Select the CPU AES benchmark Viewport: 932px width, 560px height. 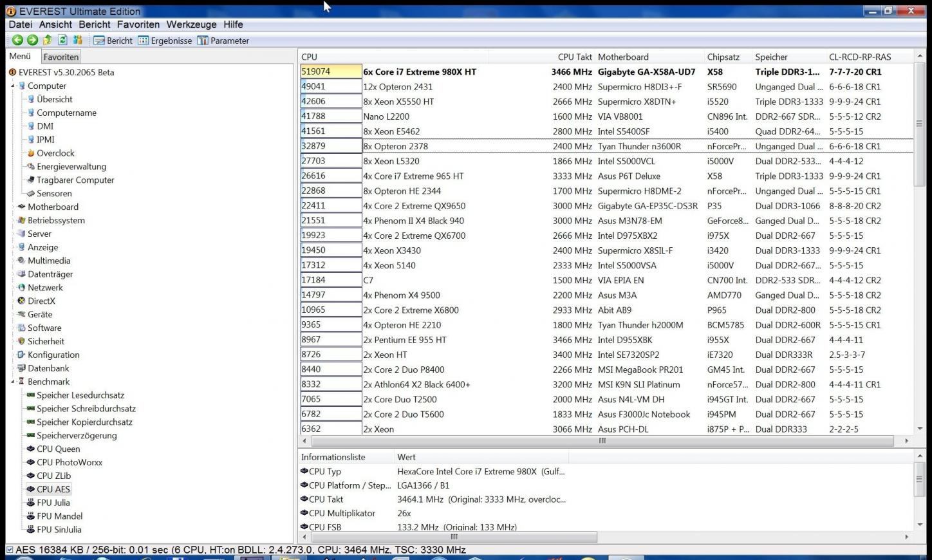coord(49,490)
